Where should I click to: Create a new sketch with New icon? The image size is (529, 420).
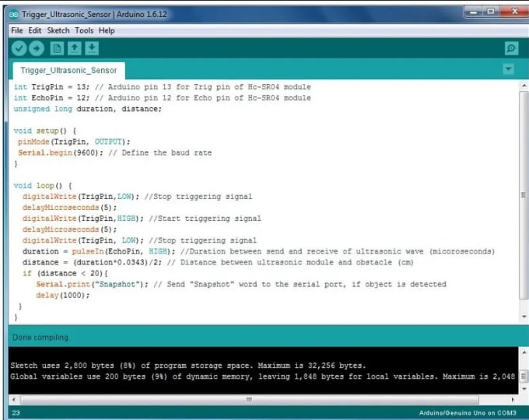click(x=57, y=48)
